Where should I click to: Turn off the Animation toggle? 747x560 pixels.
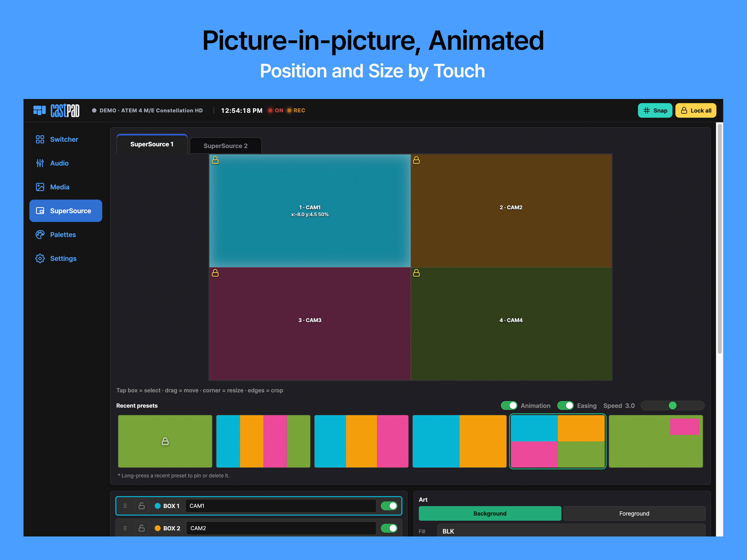[509, 405]
